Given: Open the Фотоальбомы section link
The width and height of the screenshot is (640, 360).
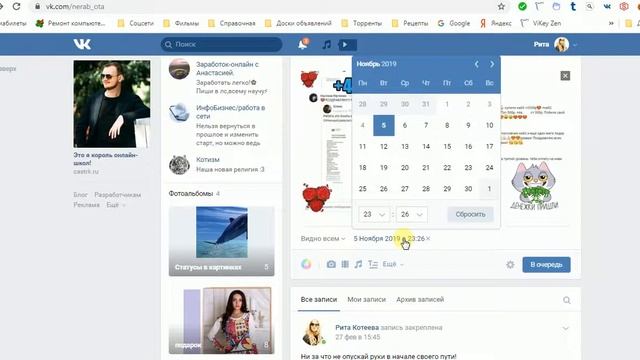Looking at the screenshot, I should pos(191,193).
